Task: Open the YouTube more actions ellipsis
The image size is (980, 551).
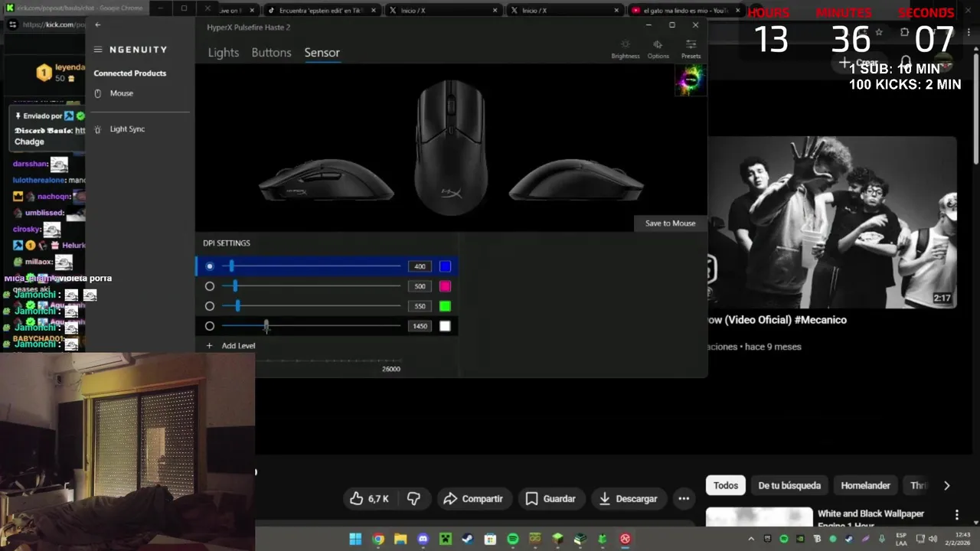Action: coord(683,499)
